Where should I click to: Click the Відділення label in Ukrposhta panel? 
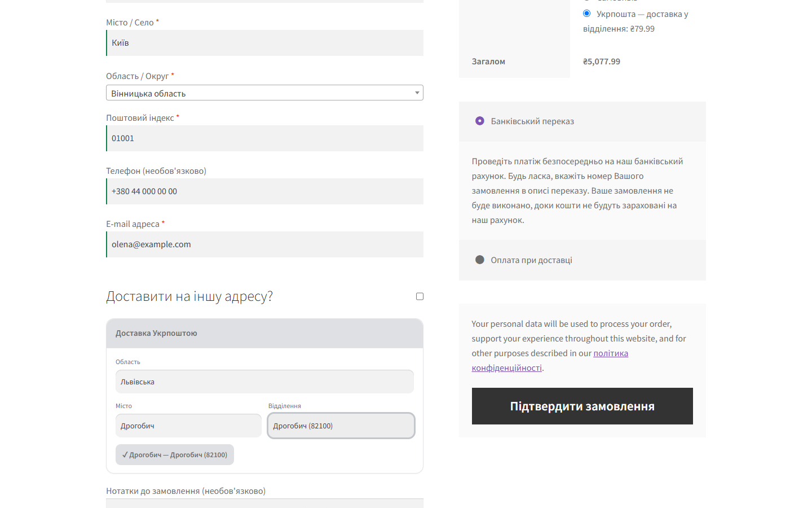point(285,406)
